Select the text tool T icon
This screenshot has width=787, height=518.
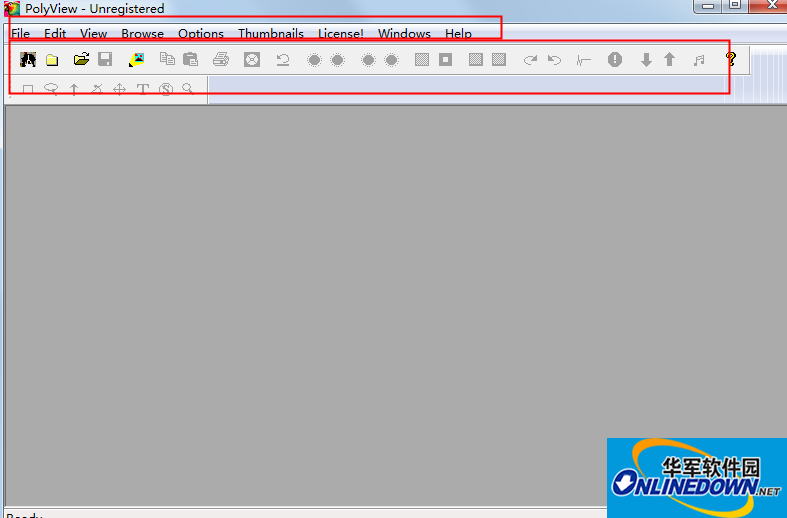click(143, 89)
